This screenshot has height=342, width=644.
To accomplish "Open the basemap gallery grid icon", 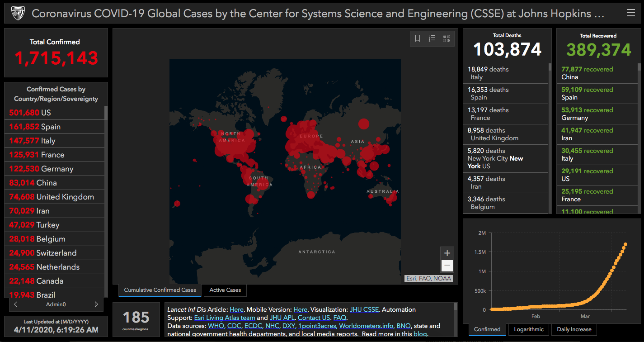I will (447, 38).
